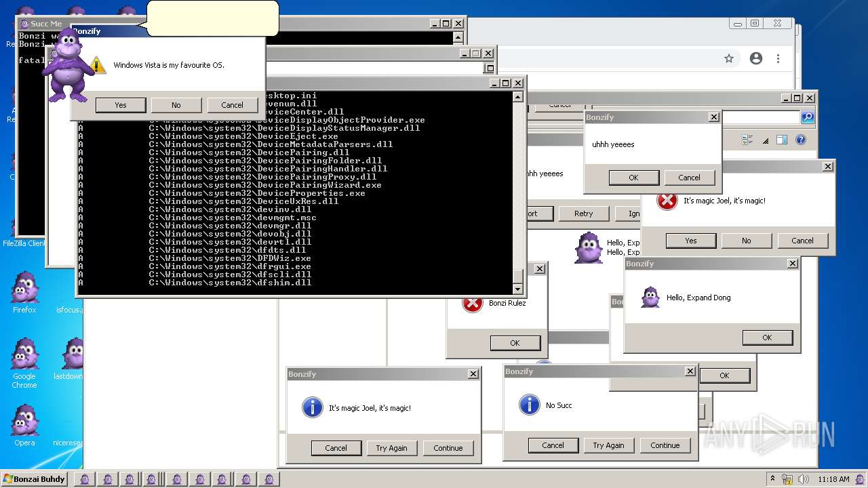Click the warning icon in the Windows Vista dialog
The width and height of the screenshot is (868, 488).
point(98,65)
